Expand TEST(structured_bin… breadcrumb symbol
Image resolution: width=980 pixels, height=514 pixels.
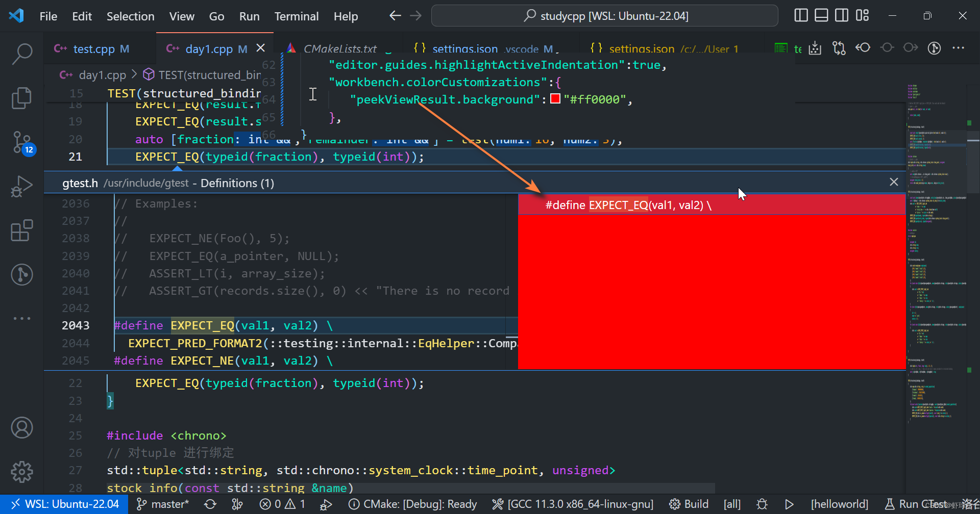pos(202,75)
